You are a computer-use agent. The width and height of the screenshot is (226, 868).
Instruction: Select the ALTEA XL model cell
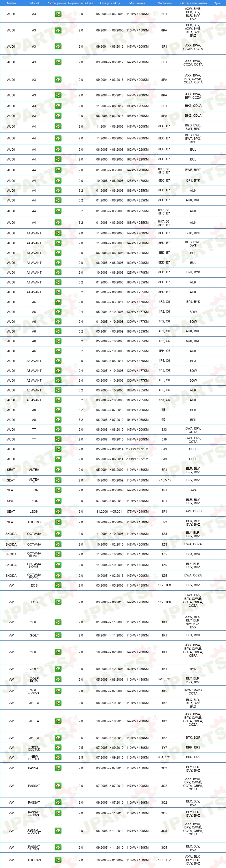coord(34,481)
